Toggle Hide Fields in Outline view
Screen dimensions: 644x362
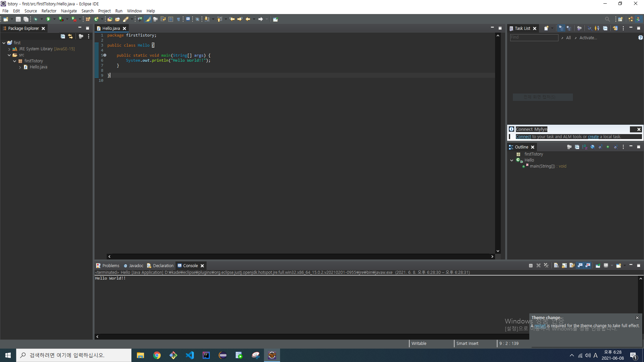pos(592,147)
